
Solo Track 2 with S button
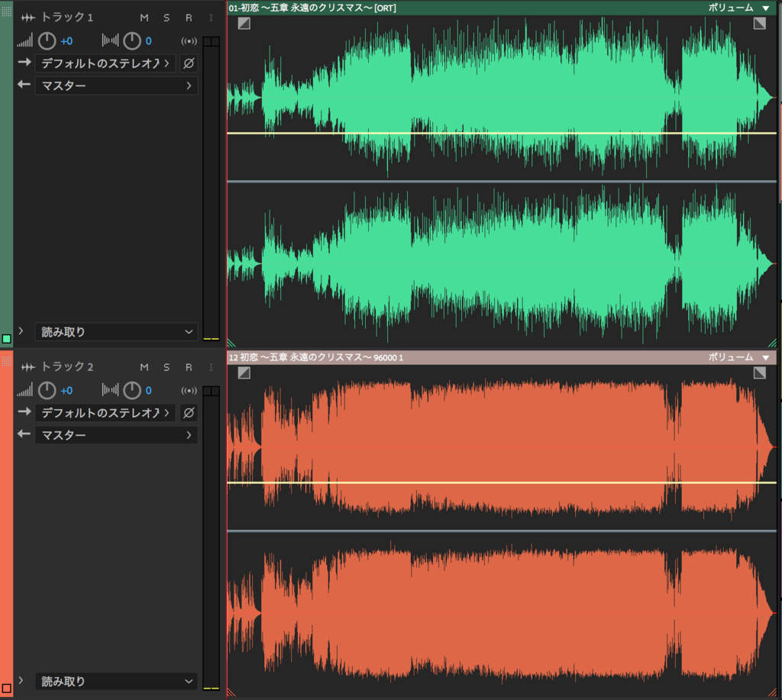point(166,367)
